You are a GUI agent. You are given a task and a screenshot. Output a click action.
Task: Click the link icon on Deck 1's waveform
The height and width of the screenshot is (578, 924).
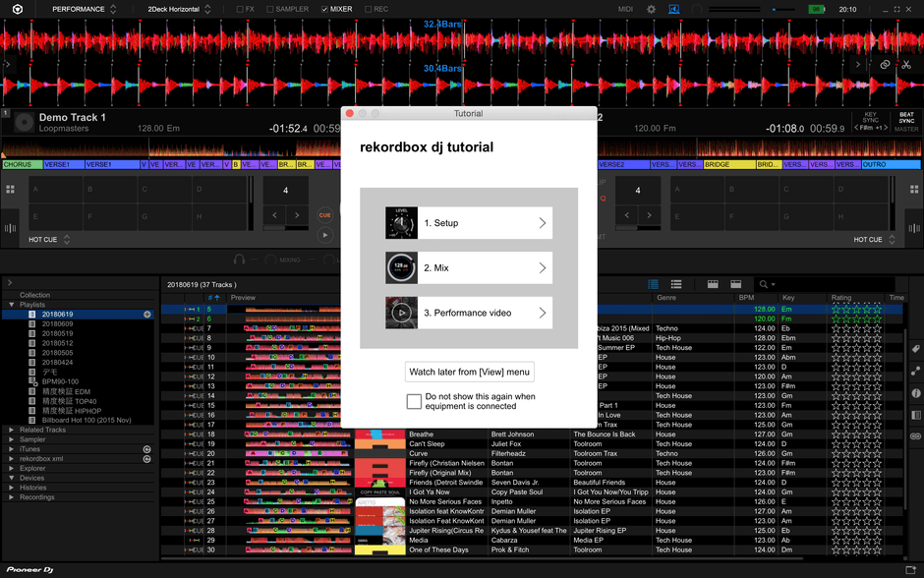[885, 64]
